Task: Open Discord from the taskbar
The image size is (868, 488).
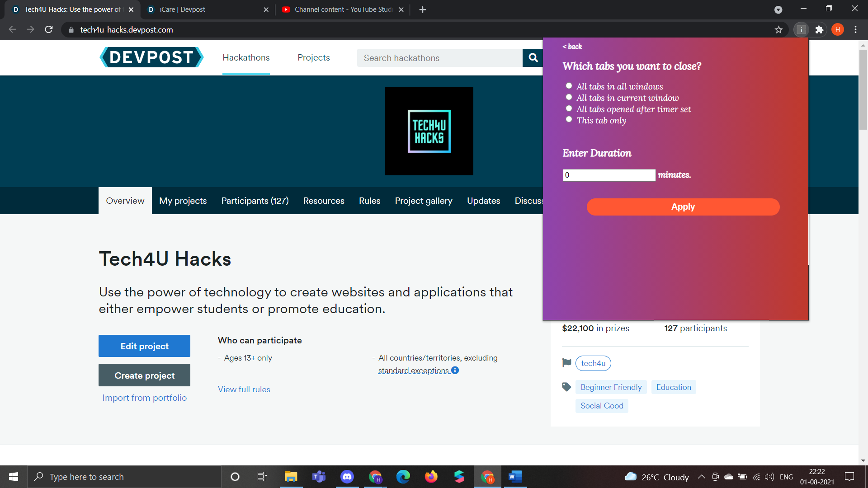Action: pos(347,477)
